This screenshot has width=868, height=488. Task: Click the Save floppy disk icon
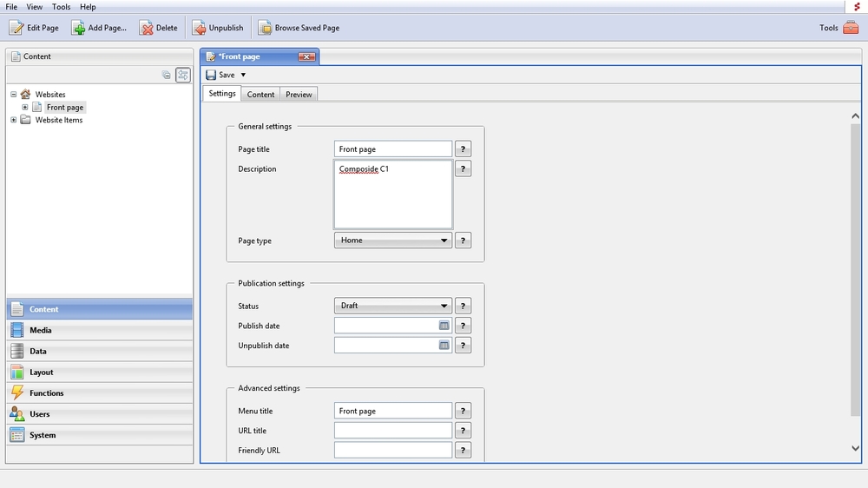click(211, 76)
